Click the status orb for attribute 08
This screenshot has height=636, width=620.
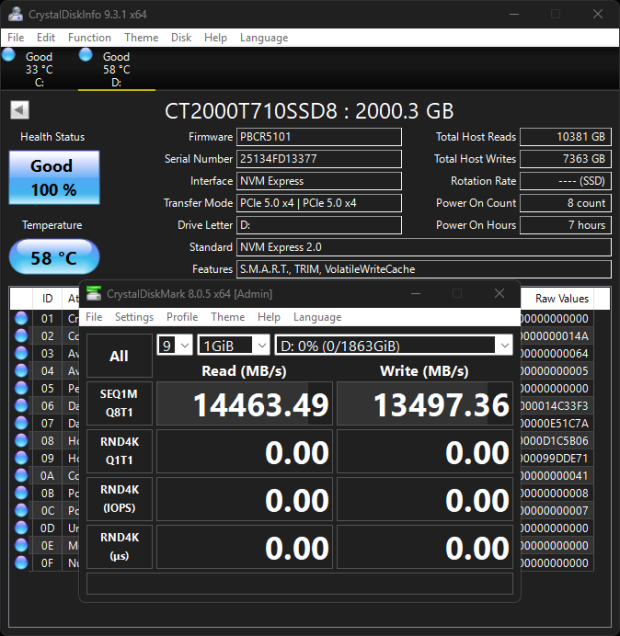click(21, 440)
